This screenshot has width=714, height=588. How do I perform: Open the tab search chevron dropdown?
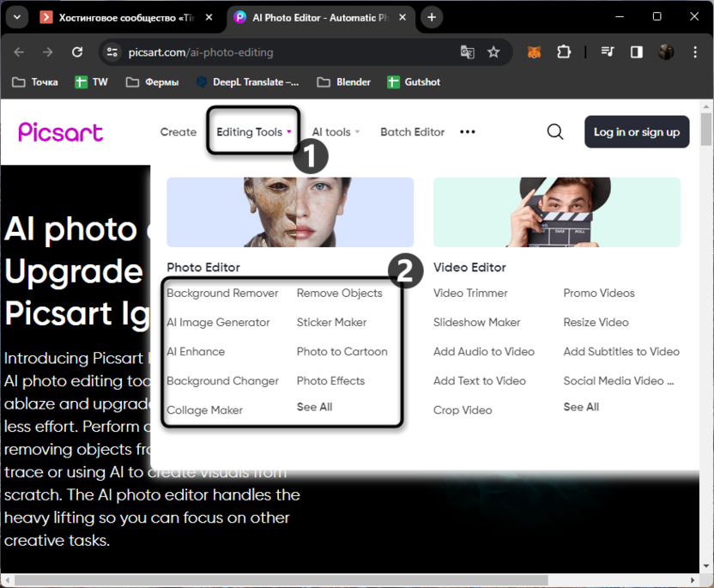(17, 17)
